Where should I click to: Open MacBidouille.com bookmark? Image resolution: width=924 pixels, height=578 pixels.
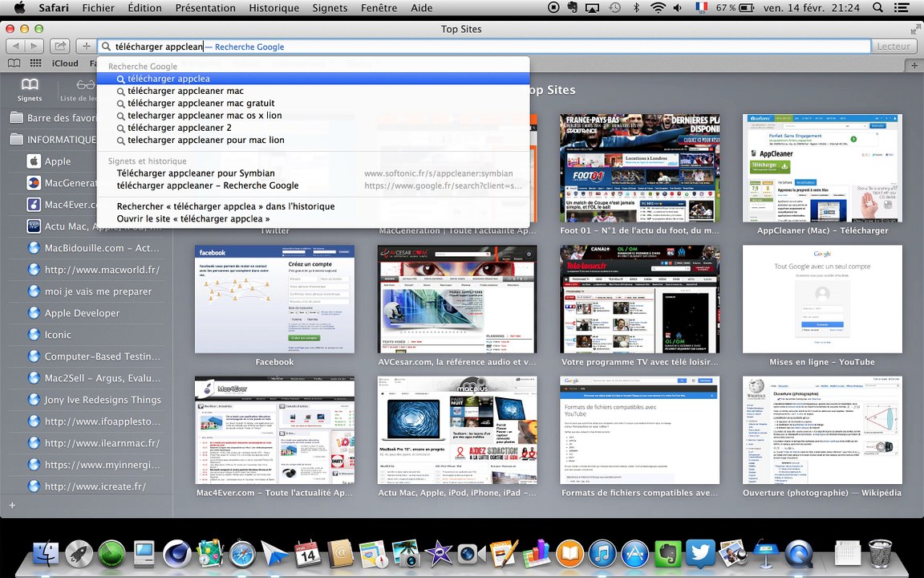95,248
